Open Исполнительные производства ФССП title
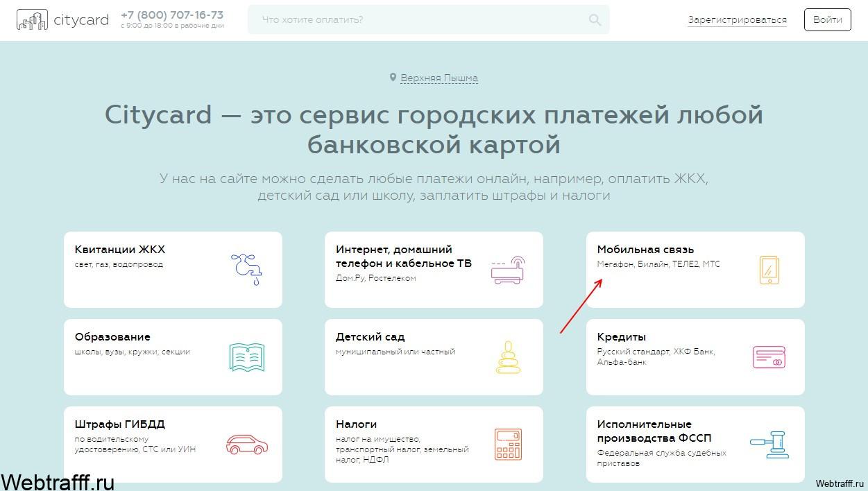This screenshot has height=491, width=868. pos(654,431)
